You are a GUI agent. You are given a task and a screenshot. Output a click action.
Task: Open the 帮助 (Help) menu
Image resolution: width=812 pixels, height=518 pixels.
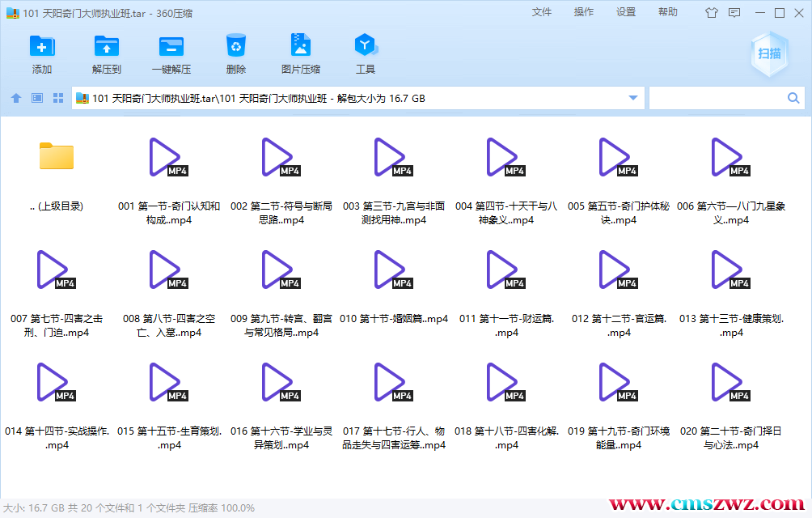click(x=667, y=13)
